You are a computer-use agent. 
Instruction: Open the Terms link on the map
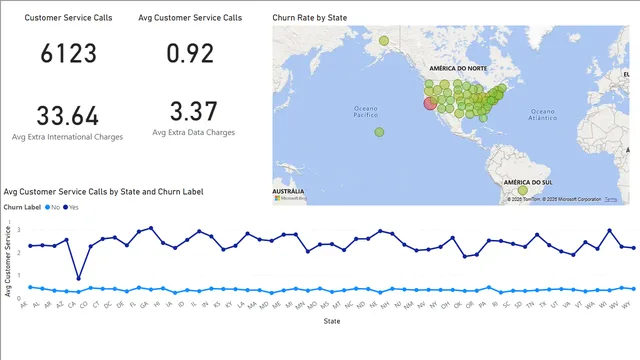tap(611, 199)
